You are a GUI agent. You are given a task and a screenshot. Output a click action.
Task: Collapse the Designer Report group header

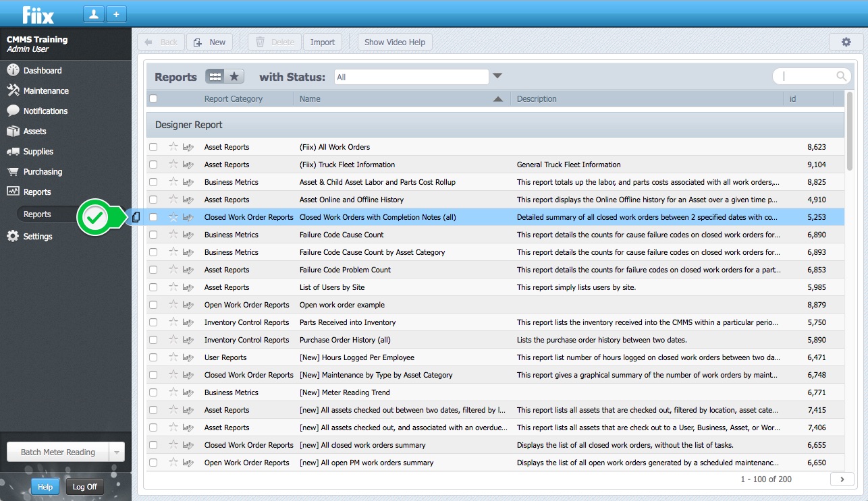[495, 125]
